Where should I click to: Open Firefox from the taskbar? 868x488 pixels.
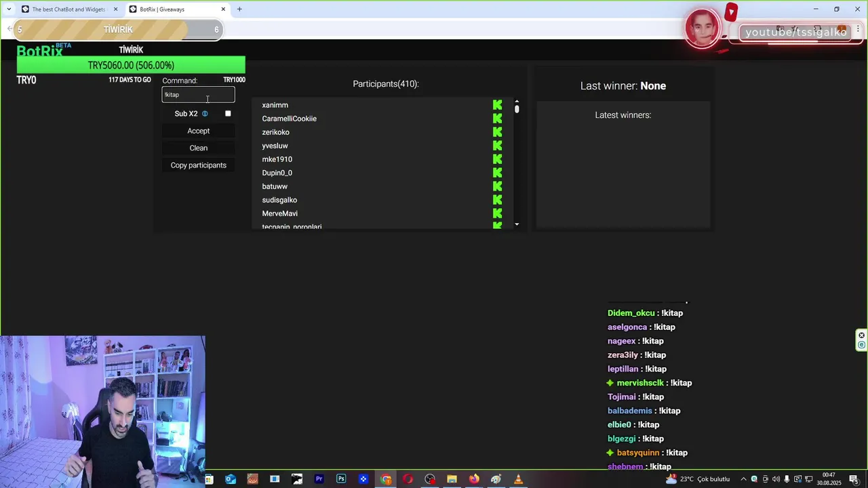coord(474,479)
